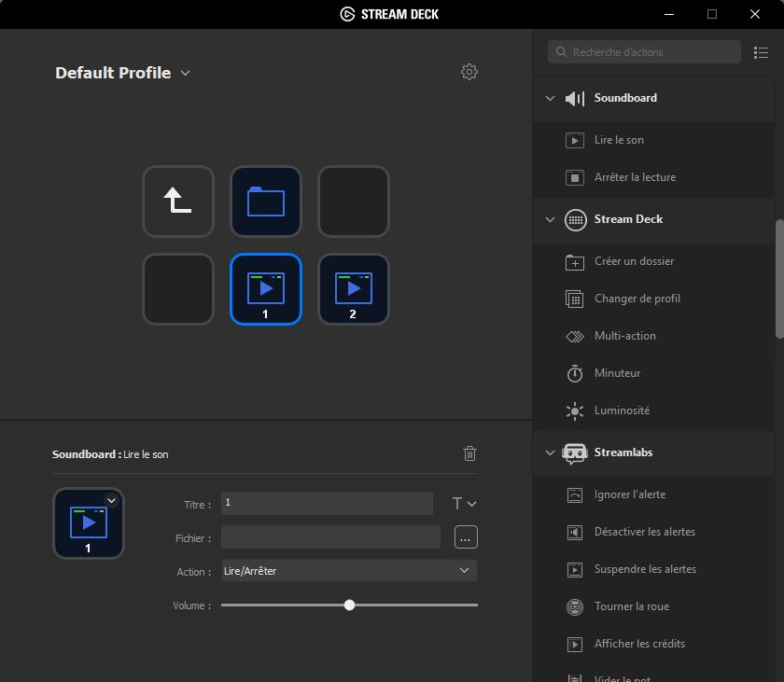This screenshot has width=784, height=682.
Task: Click the Lire le son play icon
Action: [x=575, y=140]
